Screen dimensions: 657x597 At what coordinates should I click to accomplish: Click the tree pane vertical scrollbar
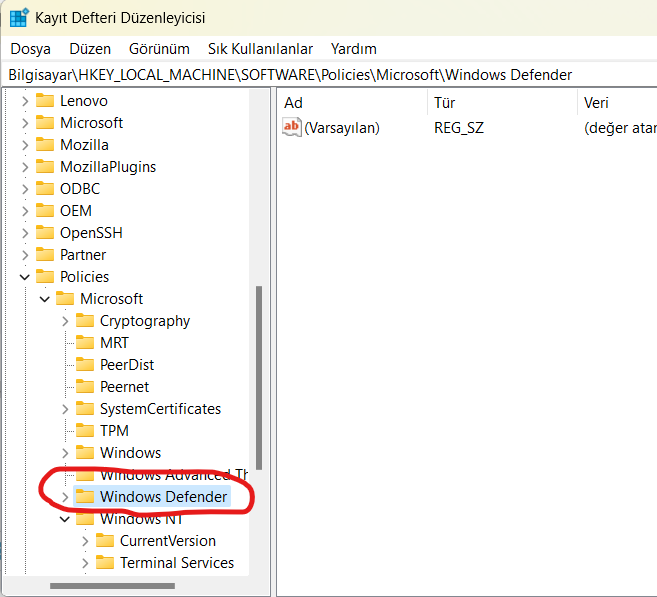(x=259, y=380)
